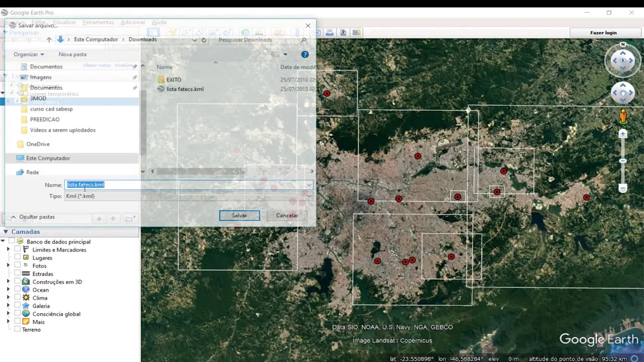Select OneDrive in the navigation pane
This screenshot has height=362, width=644.
point(38,144)
